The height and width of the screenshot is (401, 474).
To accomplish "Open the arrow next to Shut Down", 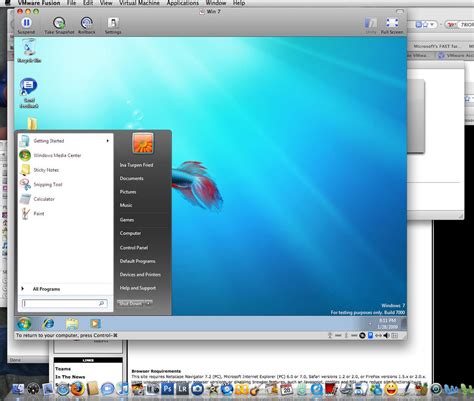I will (x=148, y=304).
